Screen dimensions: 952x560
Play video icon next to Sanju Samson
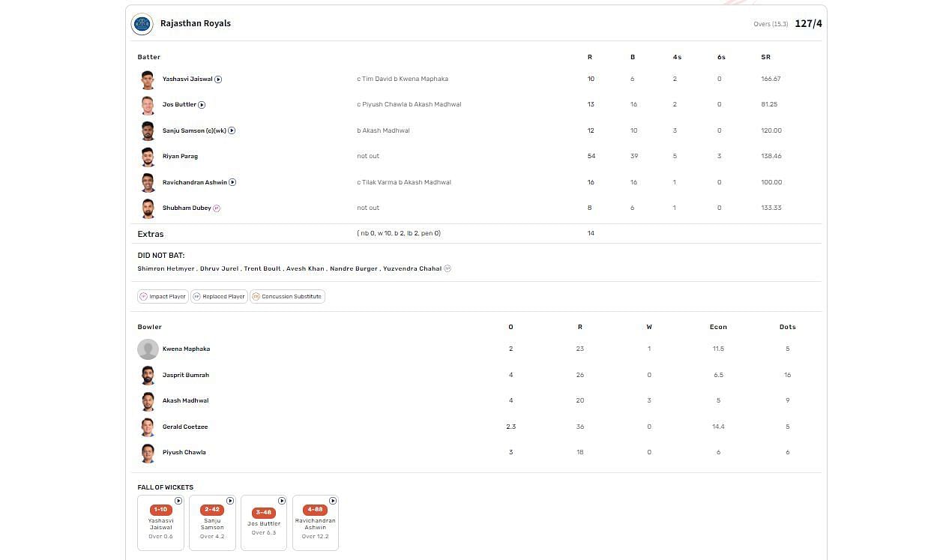click(232, 130)
